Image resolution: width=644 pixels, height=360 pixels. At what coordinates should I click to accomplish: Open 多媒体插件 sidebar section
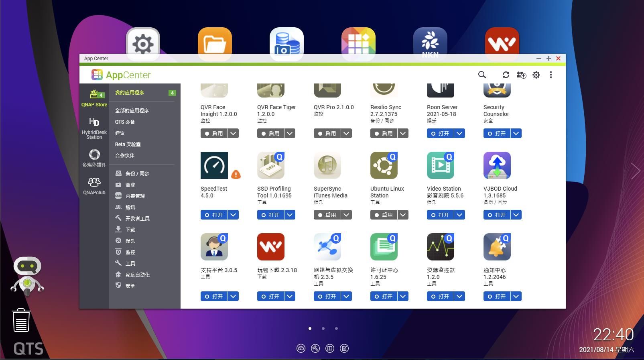94,158
